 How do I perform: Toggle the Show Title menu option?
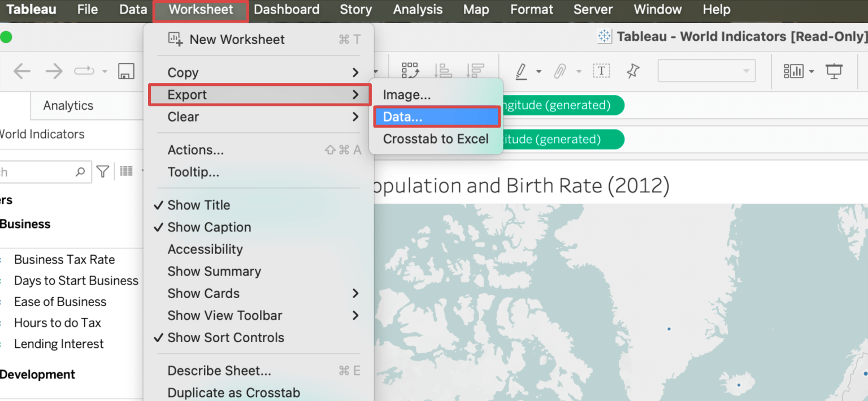(198, 205)
